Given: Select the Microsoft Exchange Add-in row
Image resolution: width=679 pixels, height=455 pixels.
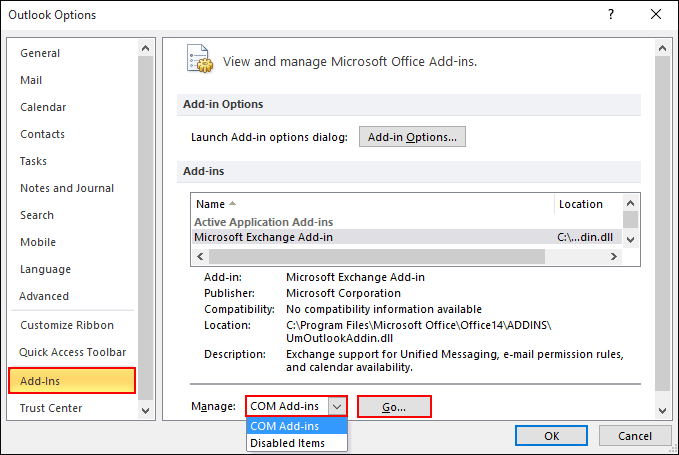Looking at the screenshot, I should (406, 237).
